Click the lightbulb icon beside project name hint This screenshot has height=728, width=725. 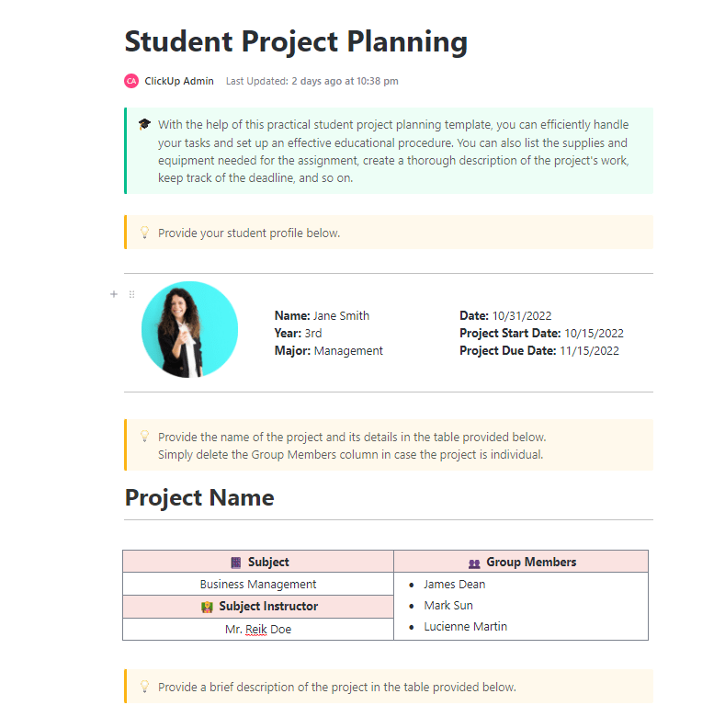pos(144,437)
